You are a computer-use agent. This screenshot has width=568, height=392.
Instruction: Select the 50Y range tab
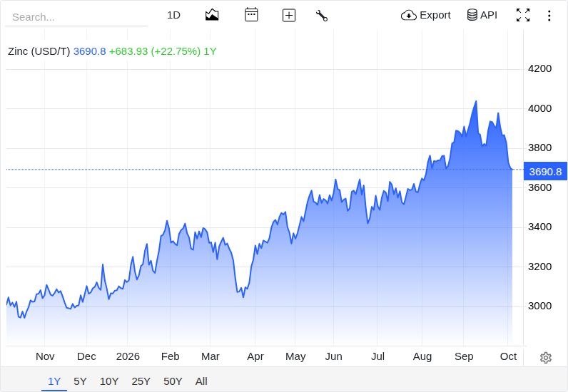coord(173,381)
